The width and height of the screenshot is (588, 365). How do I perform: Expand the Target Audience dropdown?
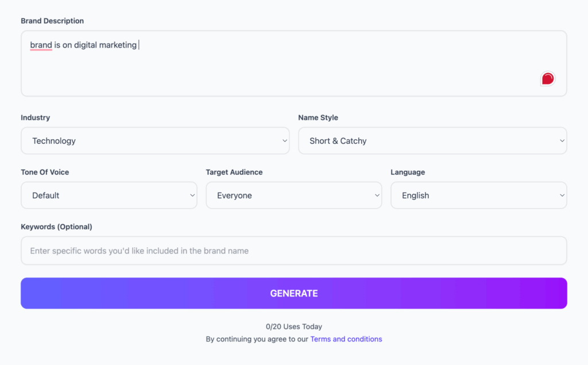tap(293, 195)
